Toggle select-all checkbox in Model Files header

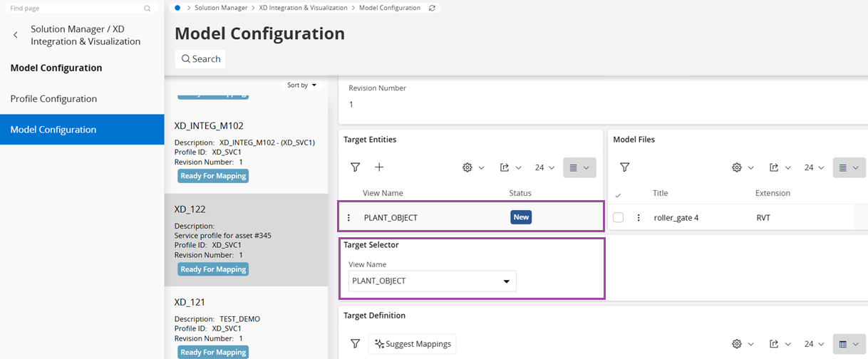tap(618, 194)
